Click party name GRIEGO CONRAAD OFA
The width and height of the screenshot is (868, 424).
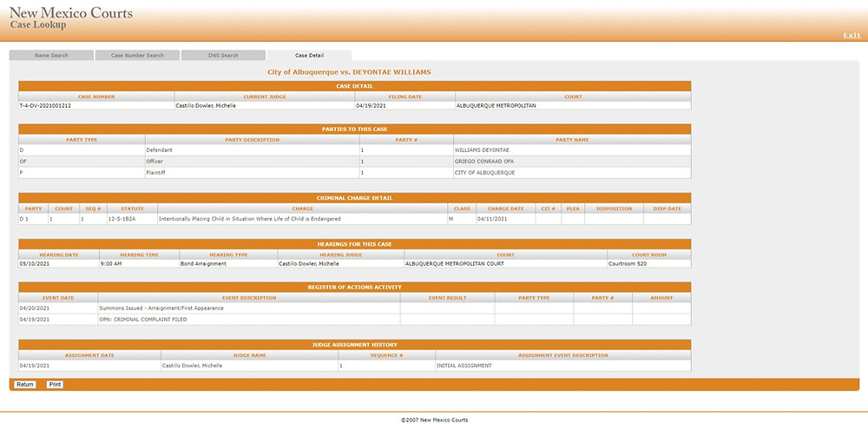[x=484, y=162]
